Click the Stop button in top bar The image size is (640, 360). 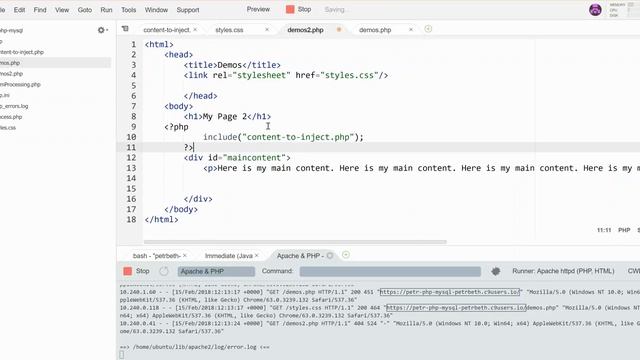click(299, 9)
